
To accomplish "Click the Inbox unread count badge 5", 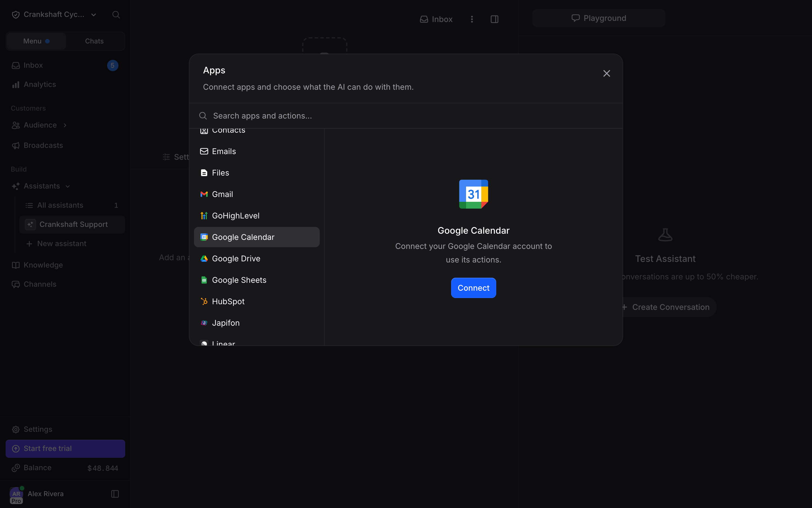I will 113,65.
